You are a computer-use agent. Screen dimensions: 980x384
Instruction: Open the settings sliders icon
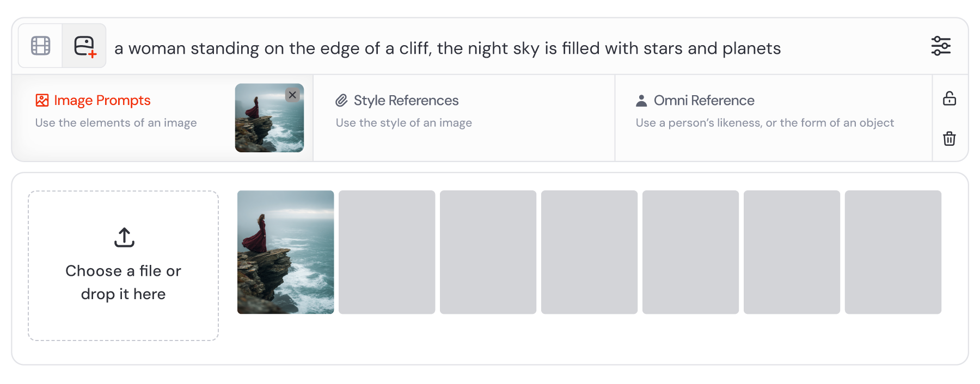(940, 46)
